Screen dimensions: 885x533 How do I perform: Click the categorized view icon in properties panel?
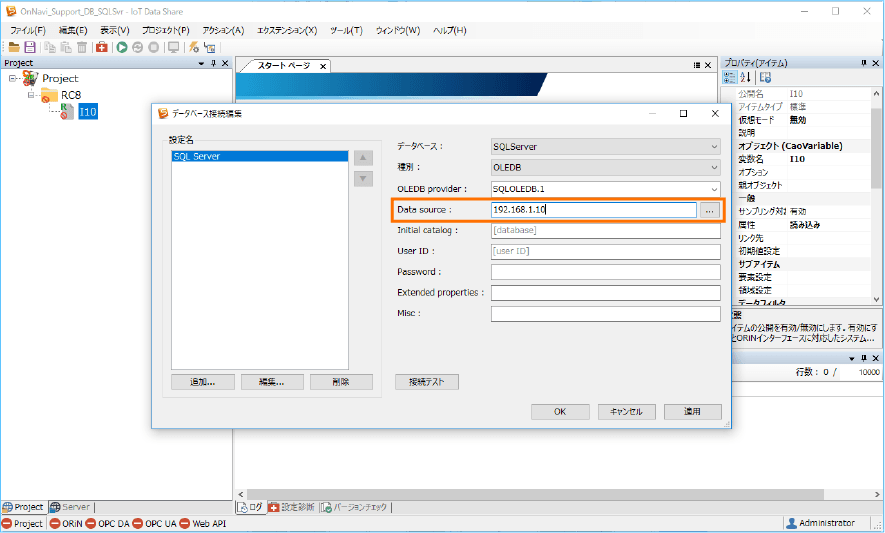click(x=730, y=77)
